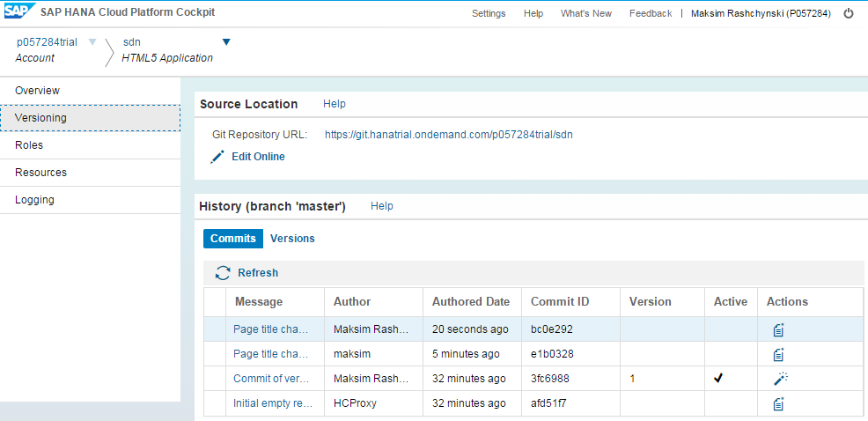Create version for commit bc0e292
868x421 pixels.
pos(779,329)
